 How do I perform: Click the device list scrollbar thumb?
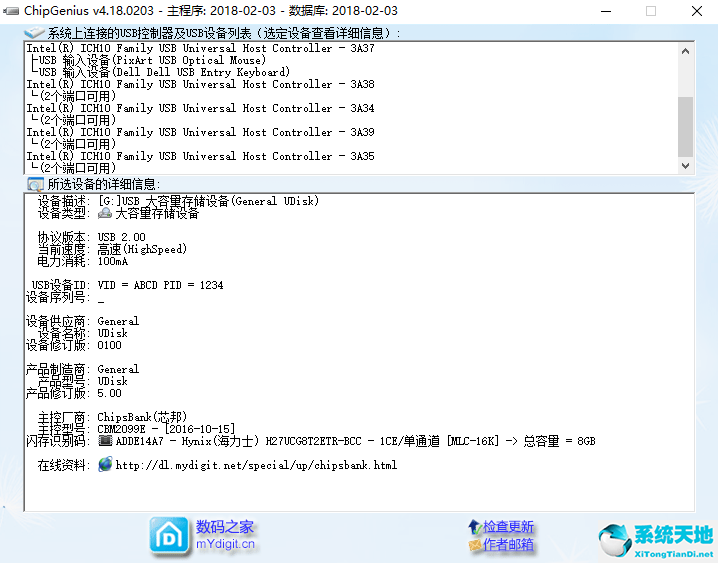pos(685,126)
